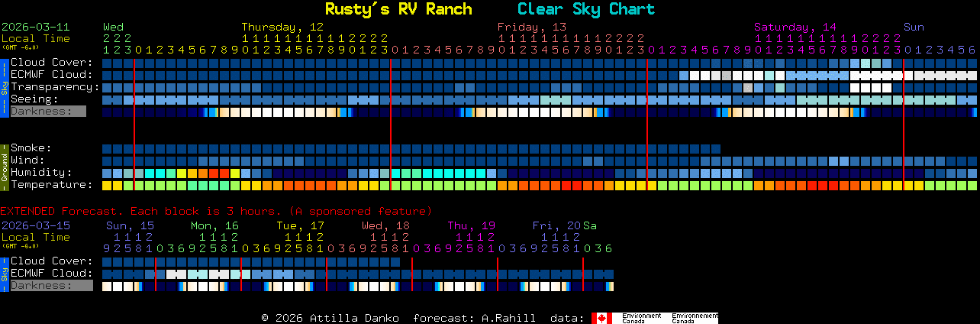The height and width of the screenshot is (324, 980).
Task: Select the Friday, 13 day header
Action: [532, 27]
